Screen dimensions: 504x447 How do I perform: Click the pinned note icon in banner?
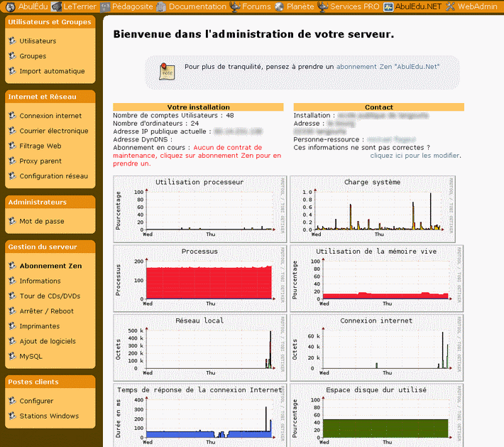click(x=167, y=72)
